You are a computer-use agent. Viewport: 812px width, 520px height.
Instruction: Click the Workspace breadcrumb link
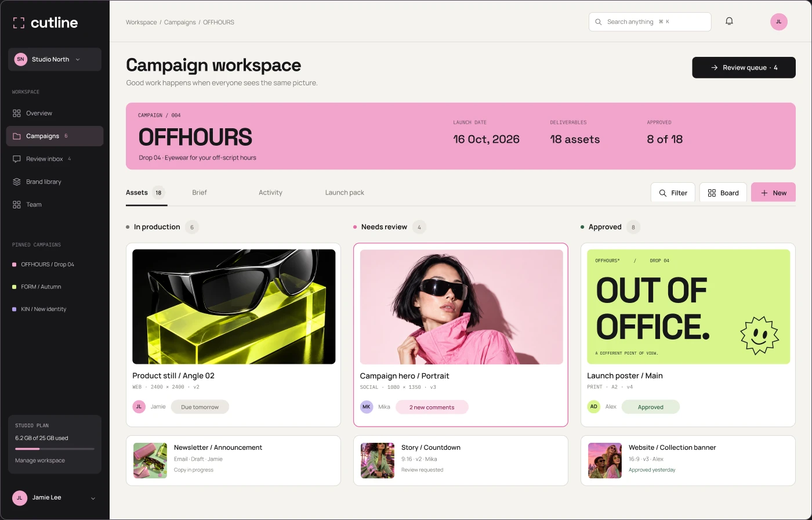[x=142, y=22]
